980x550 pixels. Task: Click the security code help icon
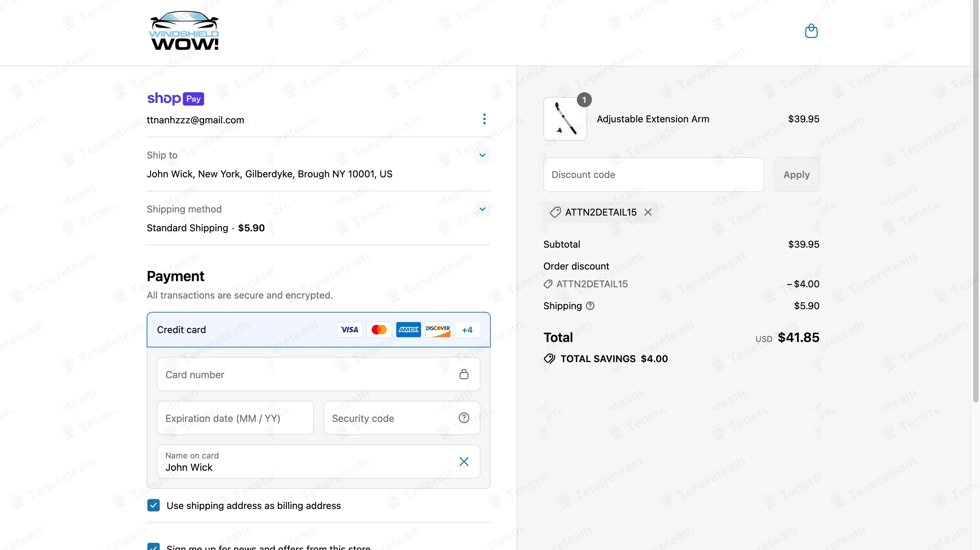pyautogui.click(x=463, y=418)
